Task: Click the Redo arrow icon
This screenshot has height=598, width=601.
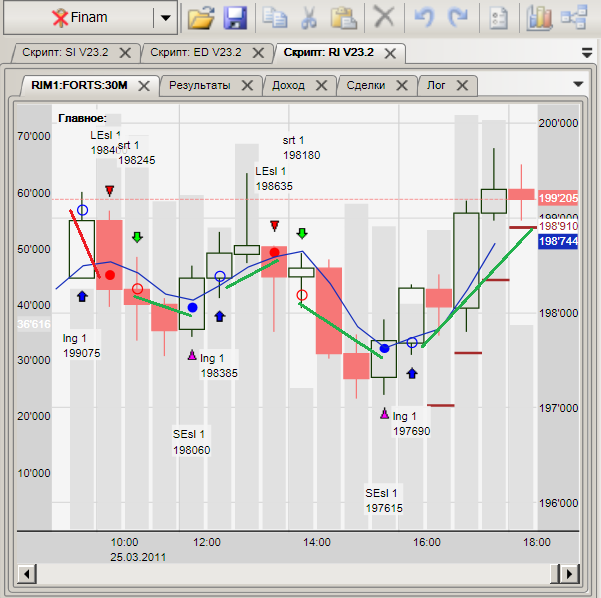Action: [x=458, y=18]
